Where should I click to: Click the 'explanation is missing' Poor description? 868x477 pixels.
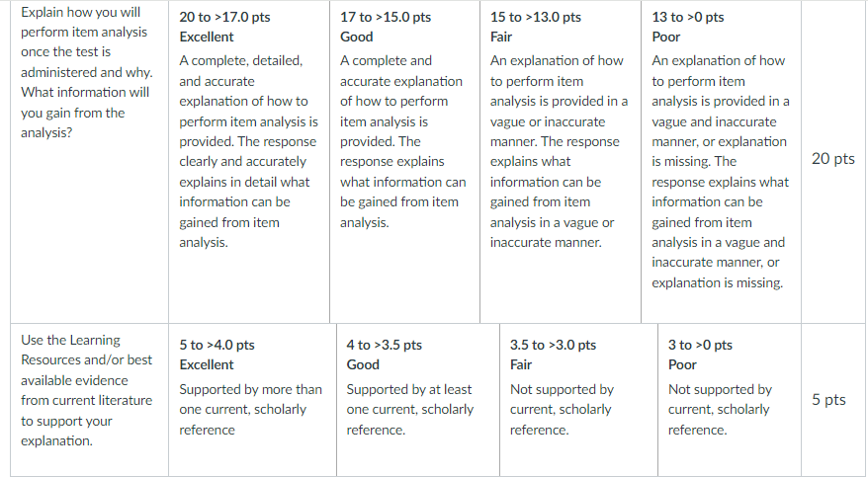(x=720, y=171)
